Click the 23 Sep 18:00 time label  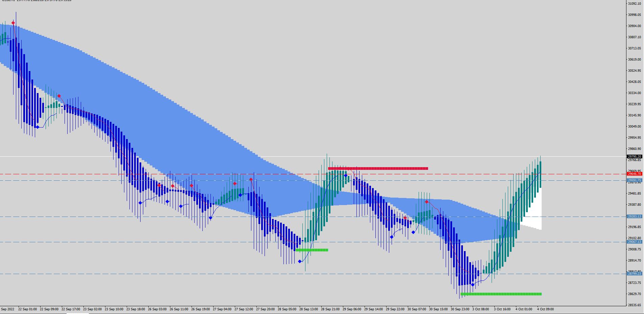click(135, 309)
